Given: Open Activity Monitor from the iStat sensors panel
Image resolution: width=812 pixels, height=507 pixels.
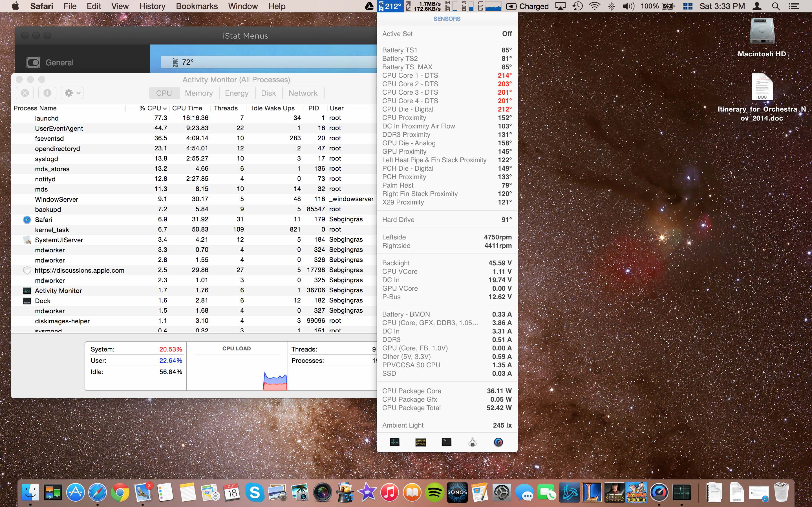Looking at the screenshot, I should tap(395, 442).
